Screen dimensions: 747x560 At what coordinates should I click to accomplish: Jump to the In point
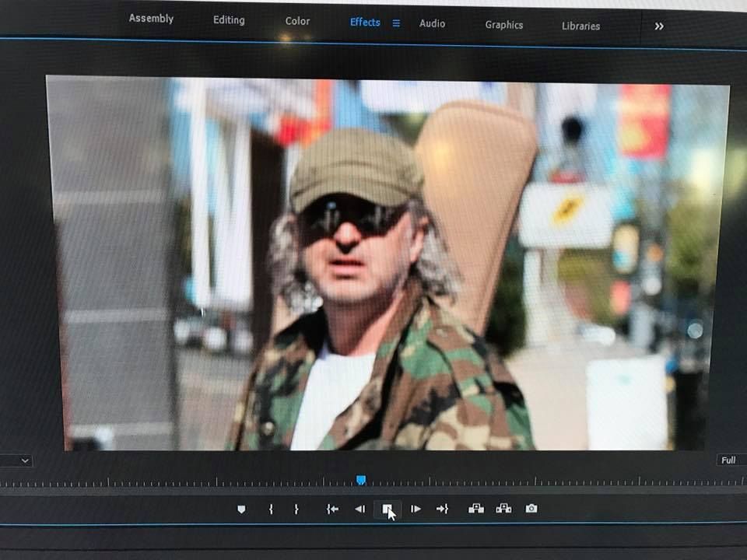coord(332,509)
